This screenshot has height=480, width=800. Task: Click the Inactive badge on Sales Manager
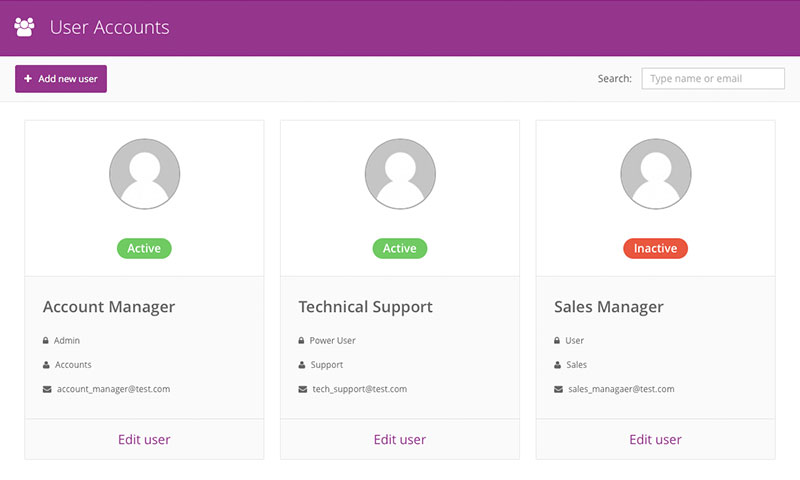click(x=656, y=248)
